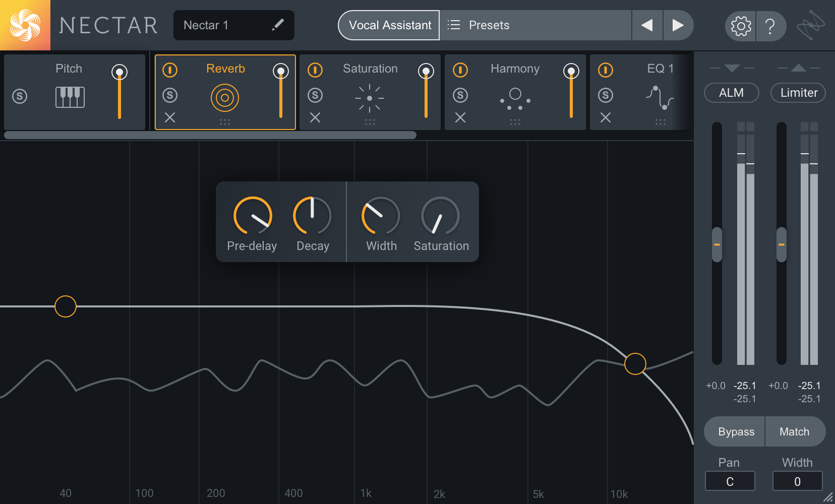Click the pencil icon to rename preset

278,25
